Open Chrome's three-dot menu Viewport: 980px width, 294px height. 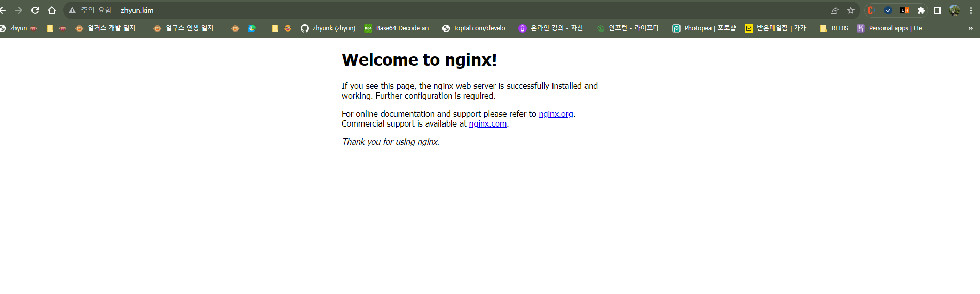[971, 10]
